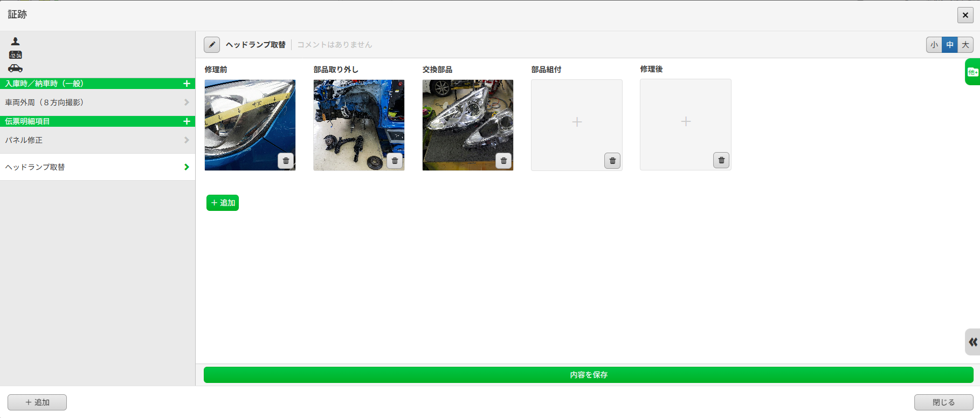980x418 pixels.
Task: Click the license plate number icon
Action: point(15,55)
